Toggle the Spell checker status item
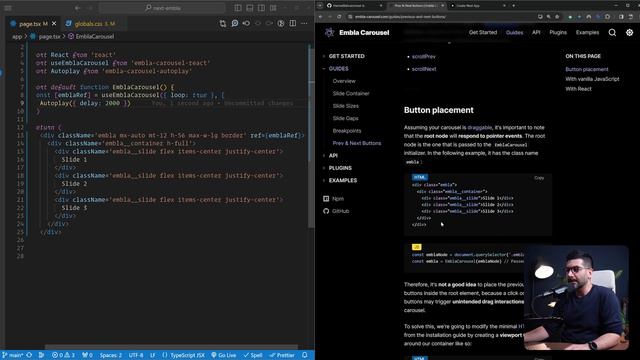Screen dimensions: 640x360 (253, 355)
